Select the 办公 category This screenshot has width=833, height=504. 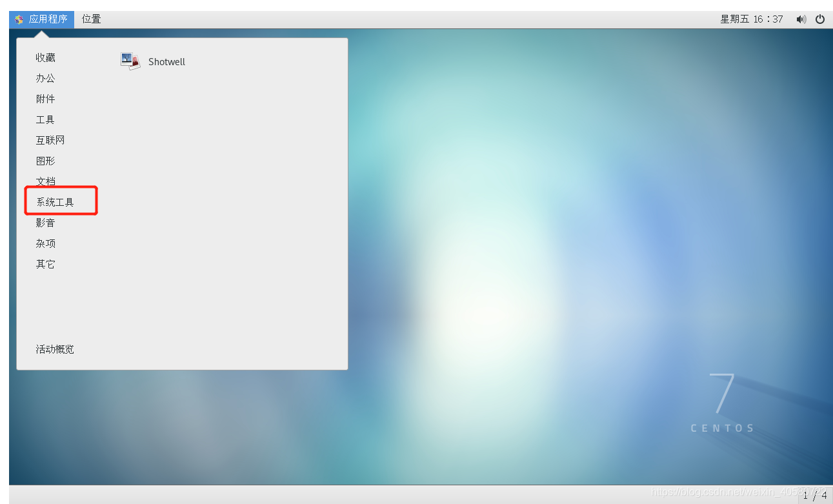click(46, 78)
